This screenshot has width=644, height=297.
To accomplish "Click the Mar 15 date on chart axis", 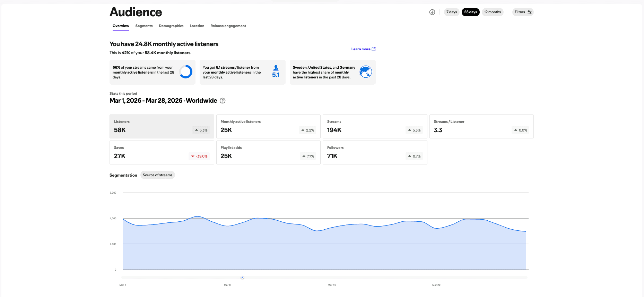I will click(332, 285).
